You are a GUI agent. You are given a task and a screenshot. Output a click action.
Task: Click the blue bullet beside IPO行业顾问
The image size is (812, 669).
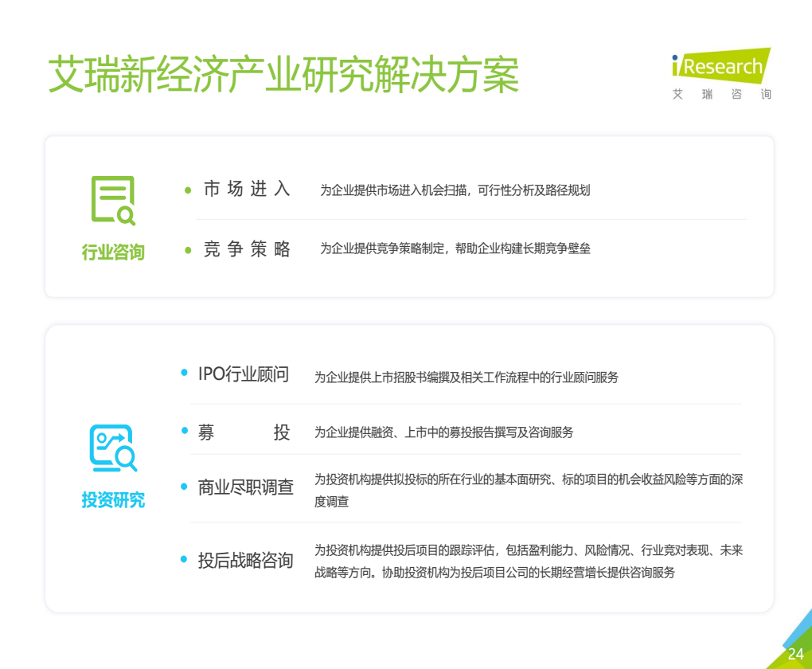click(x=184, y=373)
